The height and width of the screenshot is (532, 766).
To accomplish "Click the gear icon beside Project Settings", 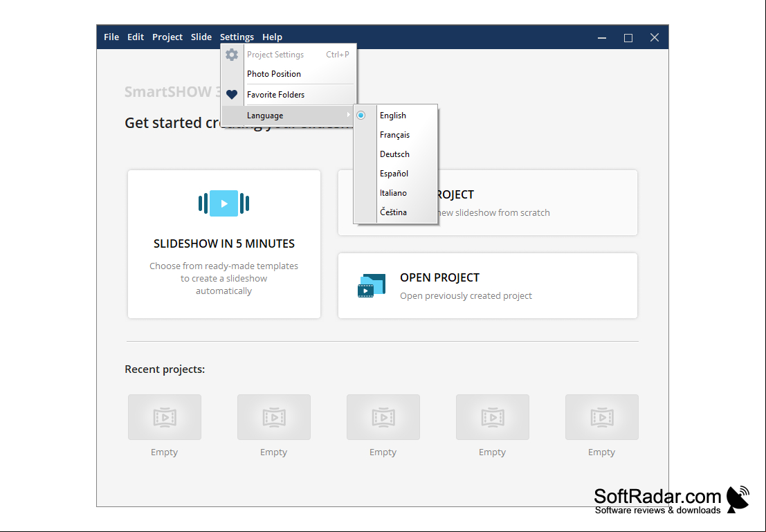I will 232,54.
